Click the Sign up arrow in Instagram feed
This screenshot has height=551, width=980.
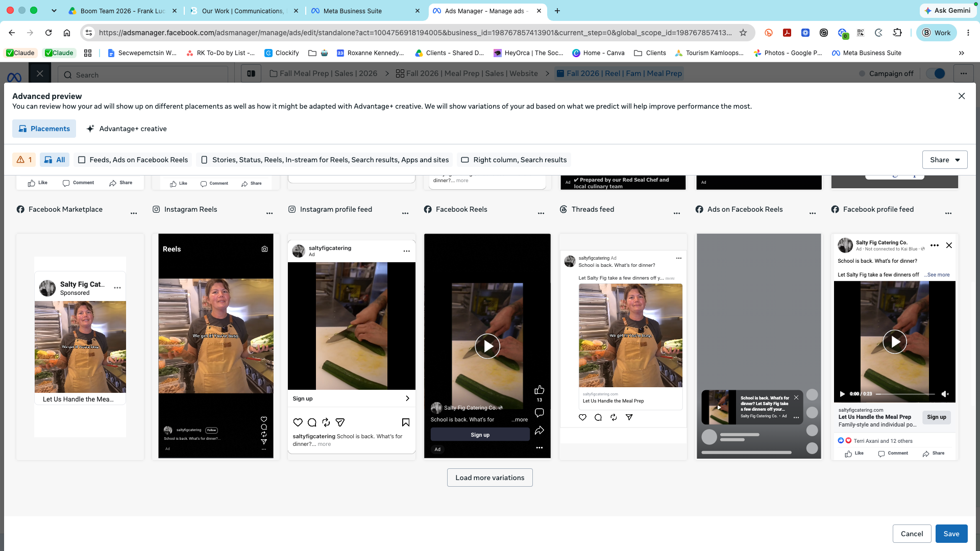(407, 398)
